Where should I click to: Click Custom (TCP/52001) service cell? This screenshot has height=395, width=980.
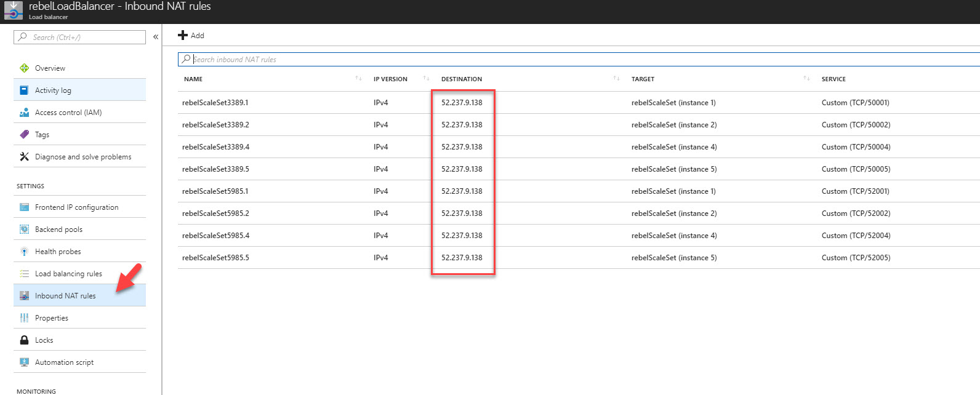point(856,191)
